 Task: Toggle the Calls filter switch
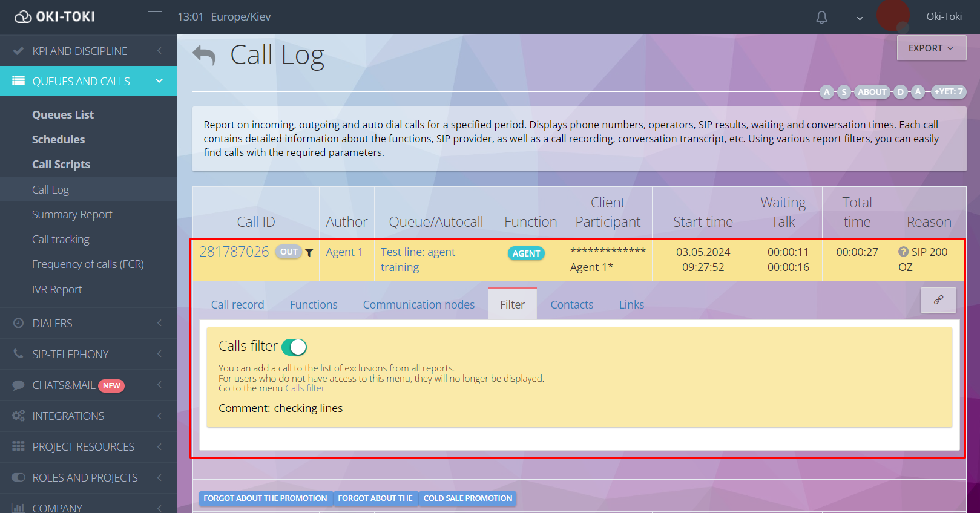coord(295,347)
